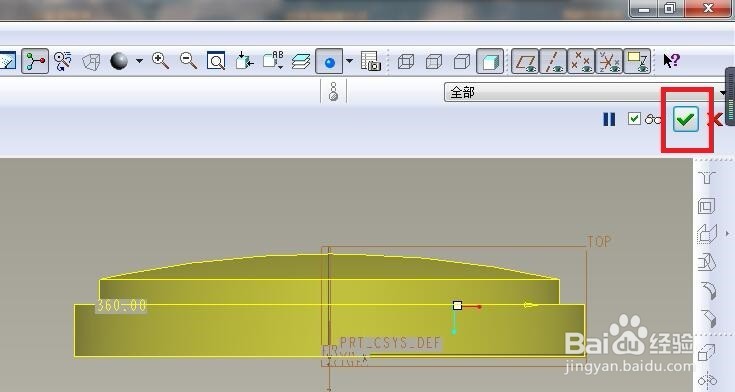Cancel the feature with red X
The width and height of the screenshot is (735, 392).
tap(715, 120)
